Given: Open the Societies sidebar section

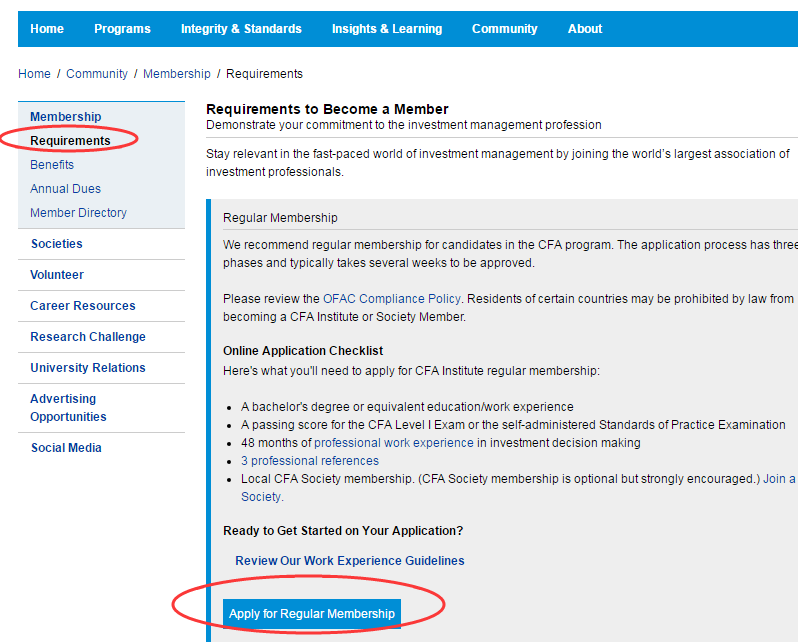Looking at the screenshot, I should coord(57,244).
